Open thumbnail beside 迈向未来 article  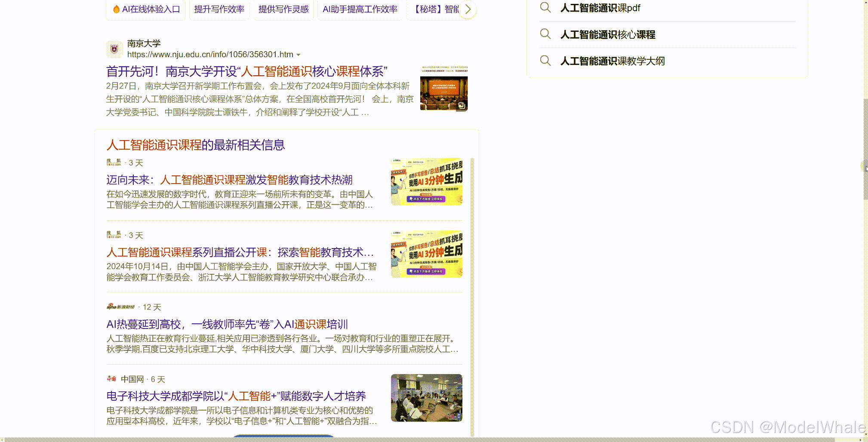427,181
